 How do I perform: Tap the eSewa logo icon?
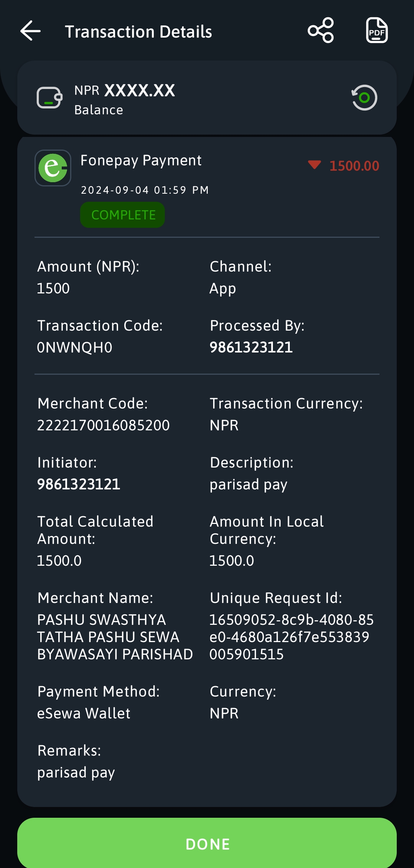coord(53,168)
